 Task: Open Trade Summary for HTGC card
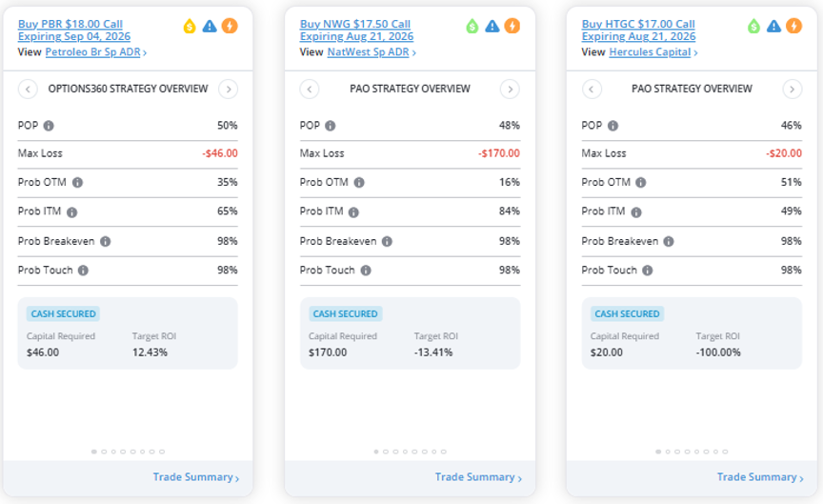(x=760, y=476)
